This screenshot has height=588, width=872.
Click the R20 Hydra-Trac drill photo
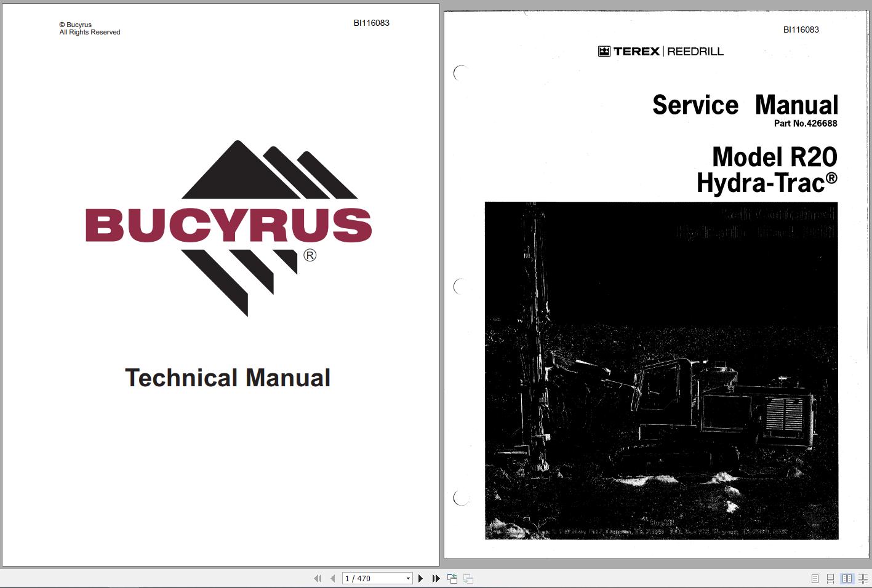661,371
